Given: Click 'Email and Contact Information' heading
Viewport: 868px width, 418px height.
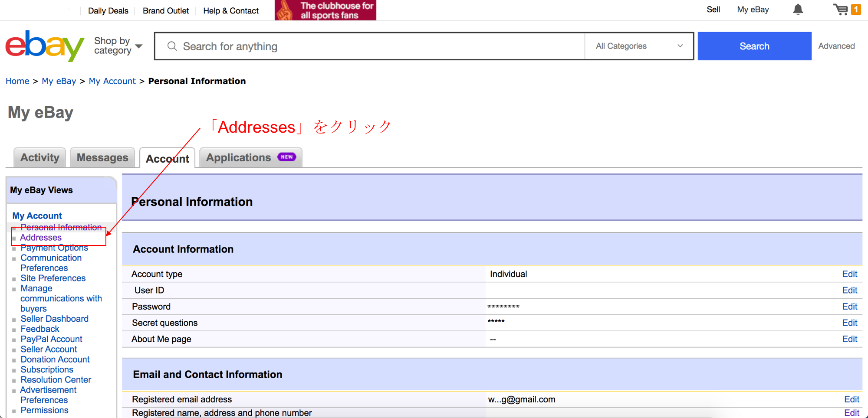Looking at the screenshot, I should point(207,374).
